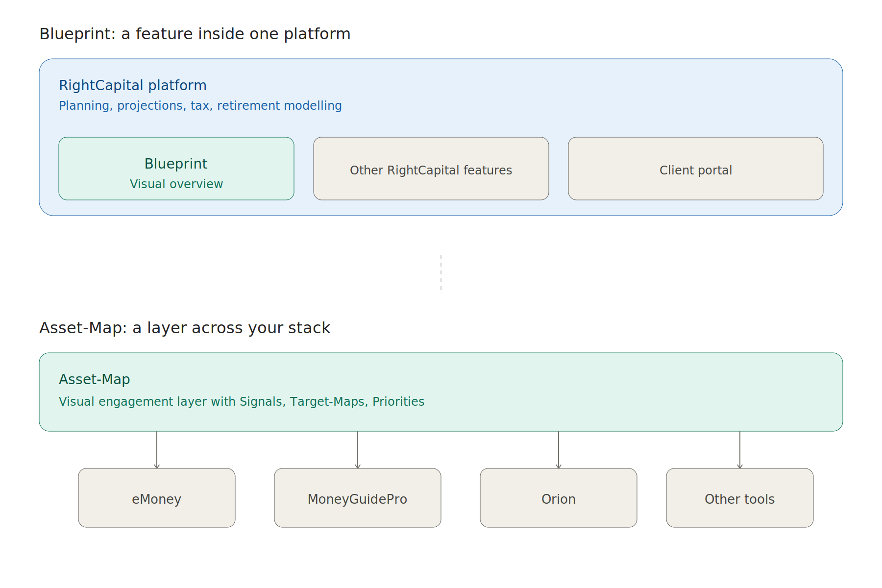
Task: Select the 'Visual engagement layer with Signals' description
Action: pos(241,402)
